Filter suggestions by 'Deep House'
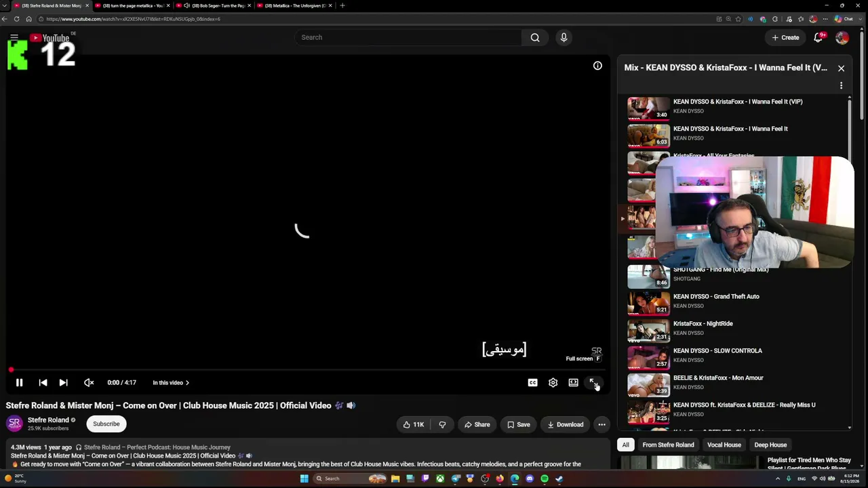The width and height of the screenshot is (868, 488). coord(770,445)
